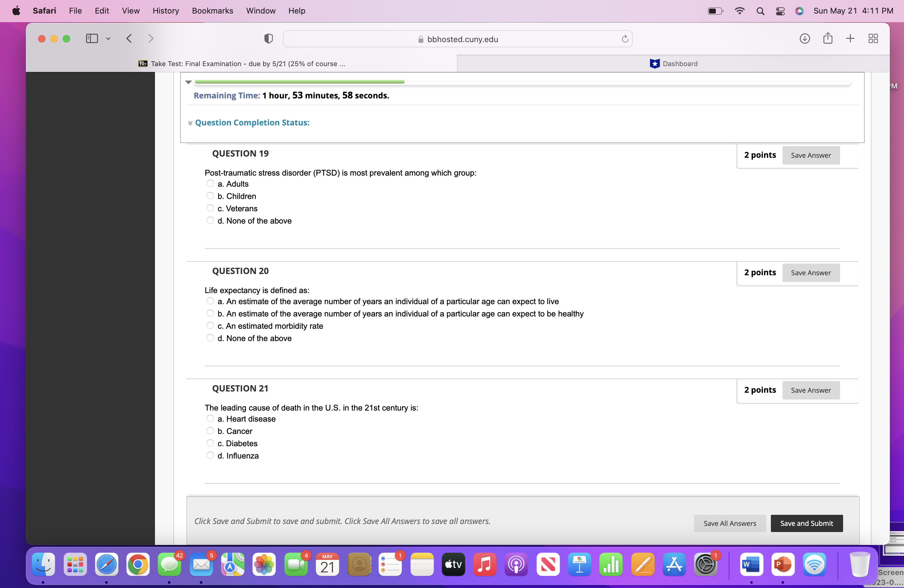Open the sidebar options chevron

[x=109, y=38]
